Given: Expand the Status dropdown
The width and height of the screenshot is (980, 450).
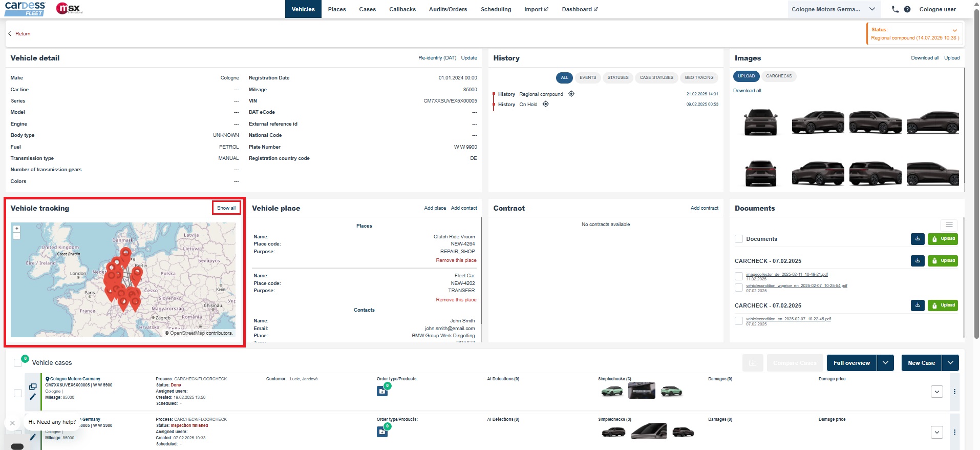Looking at the screenshot, I should 954,30.
